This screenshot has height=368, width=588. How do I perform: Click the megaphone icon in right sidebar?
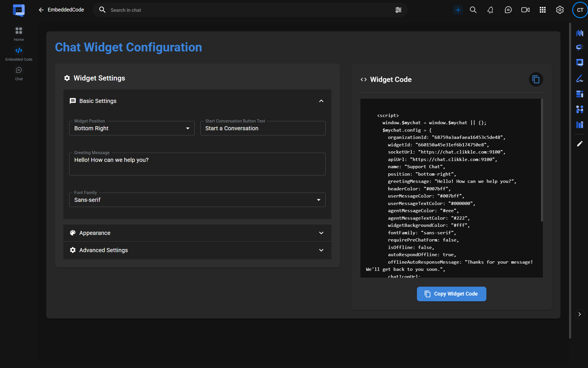click(x=580, y=47)
